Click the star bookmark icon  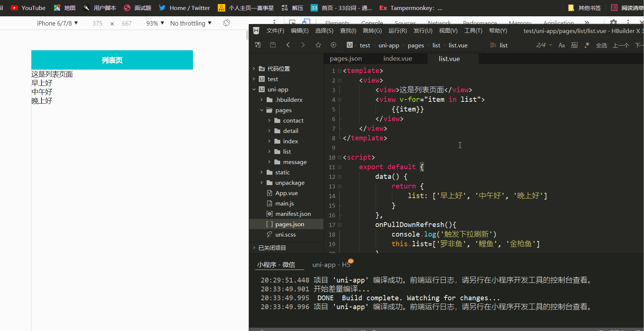(x=318, y=45)
